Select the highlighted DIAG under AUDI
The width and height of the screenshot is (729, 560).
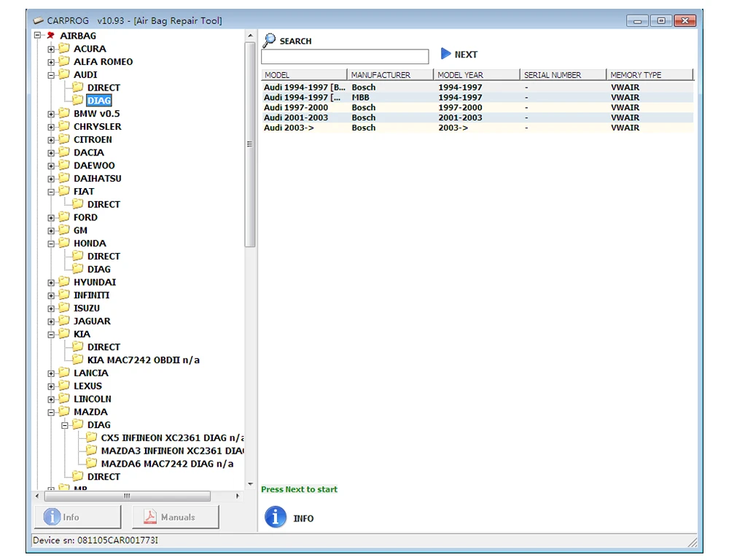(x=99, y=101)
